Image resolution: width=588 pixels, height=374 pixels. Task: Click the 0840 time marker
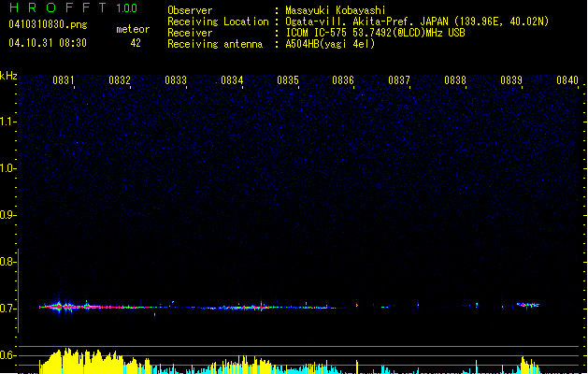567,80
